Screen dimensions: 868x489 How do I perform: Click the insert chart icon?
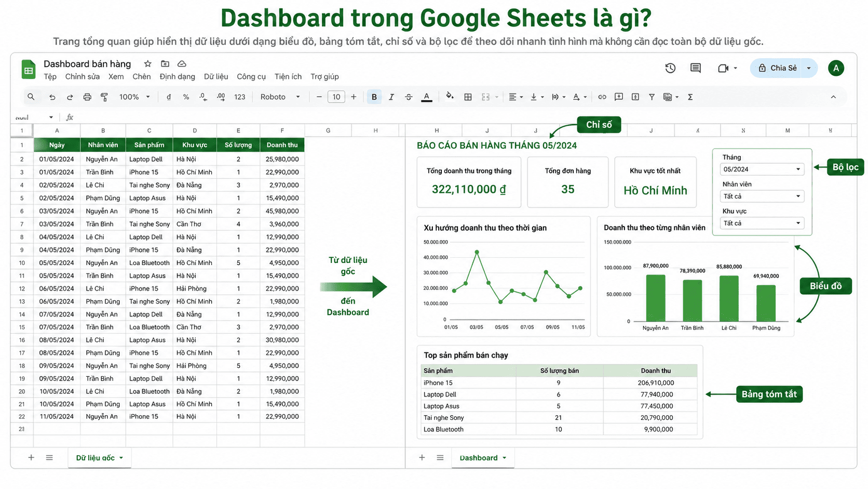[635, 97]
